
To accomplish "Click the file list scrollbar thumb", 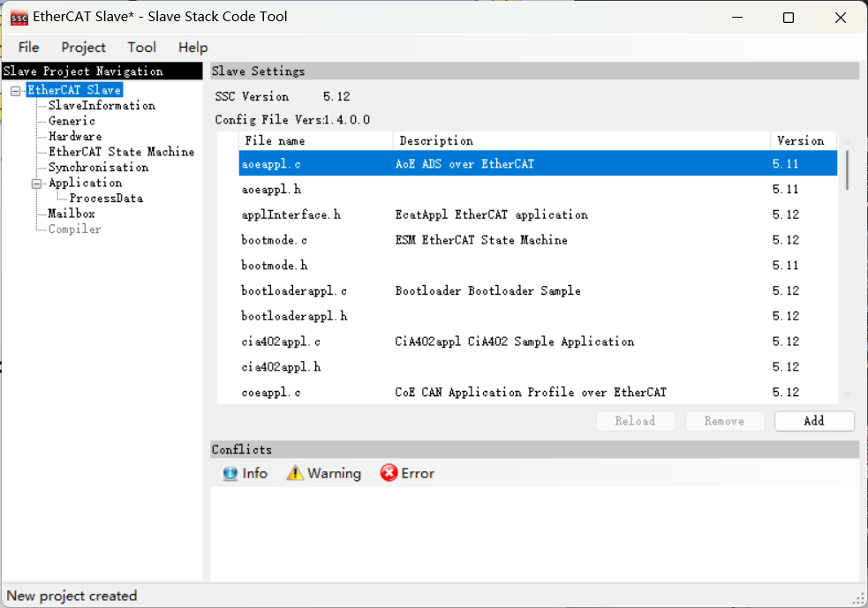I will coord(847,169).
